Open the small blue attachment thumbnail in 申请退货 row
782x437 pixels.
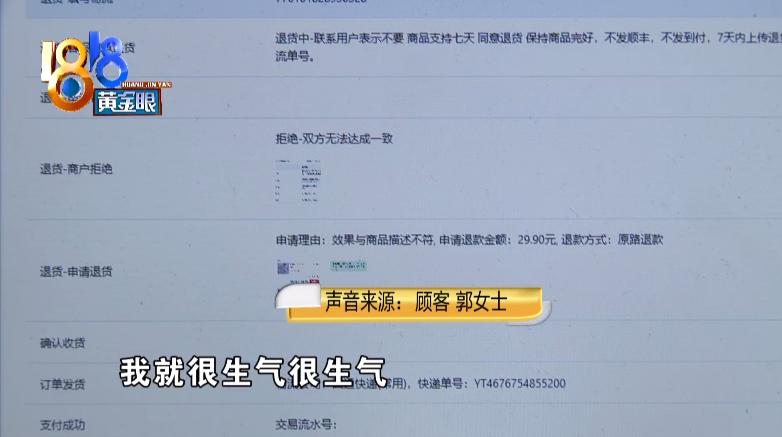click(x=283, y=268)
